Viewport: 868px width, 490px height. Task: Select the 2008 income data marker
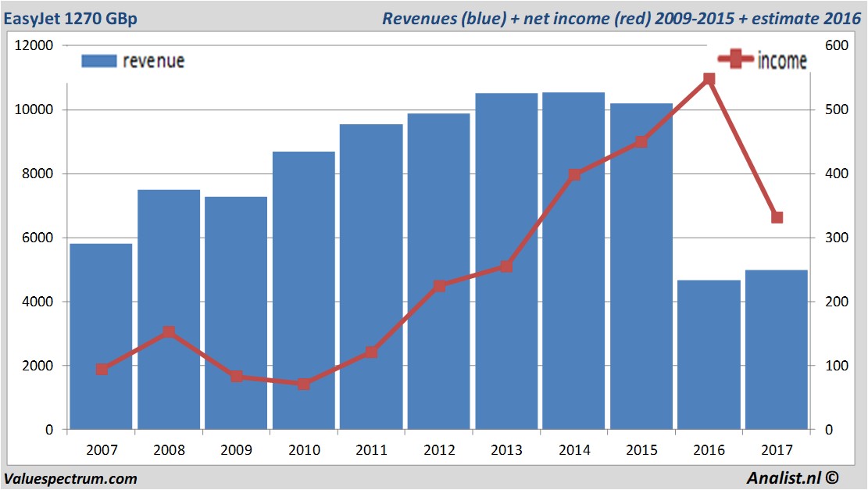[169, 332]
